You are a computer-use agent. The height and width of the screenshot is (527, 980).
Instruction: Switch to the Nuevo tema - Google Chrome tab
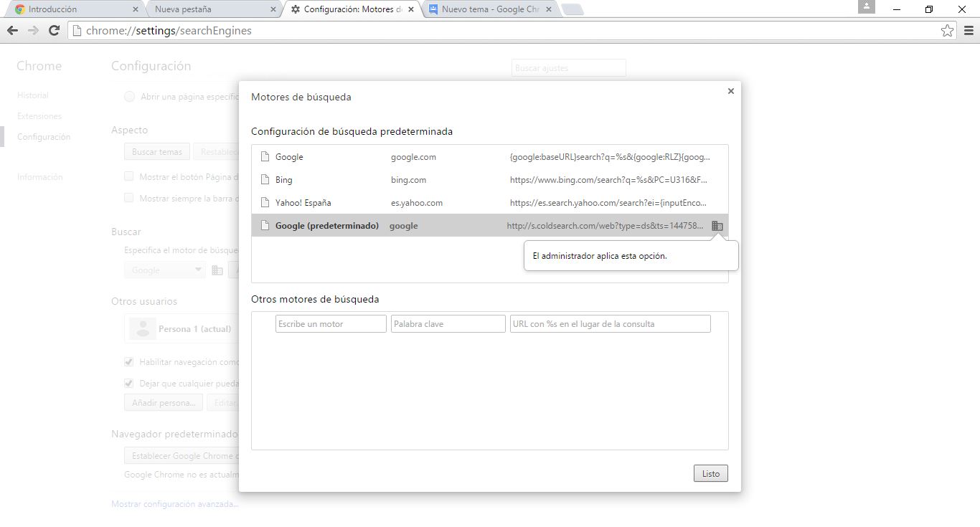490,9
